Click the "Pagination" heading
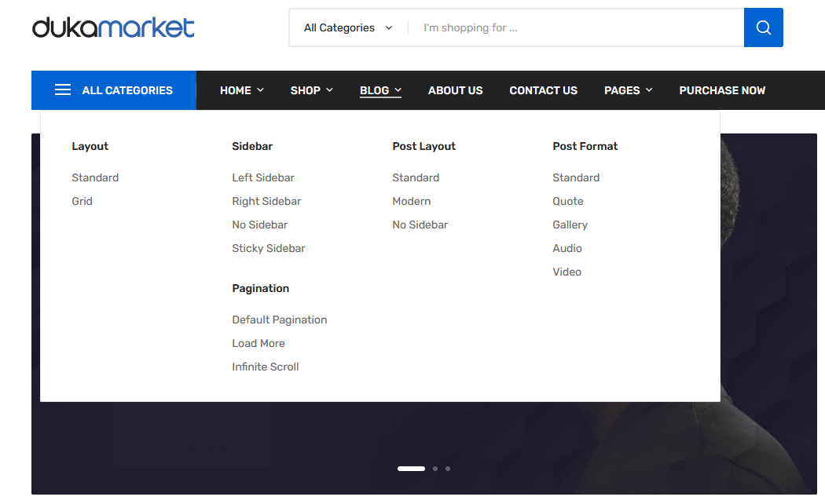Viewport: 825px width, 504px height. click(260, 289)
